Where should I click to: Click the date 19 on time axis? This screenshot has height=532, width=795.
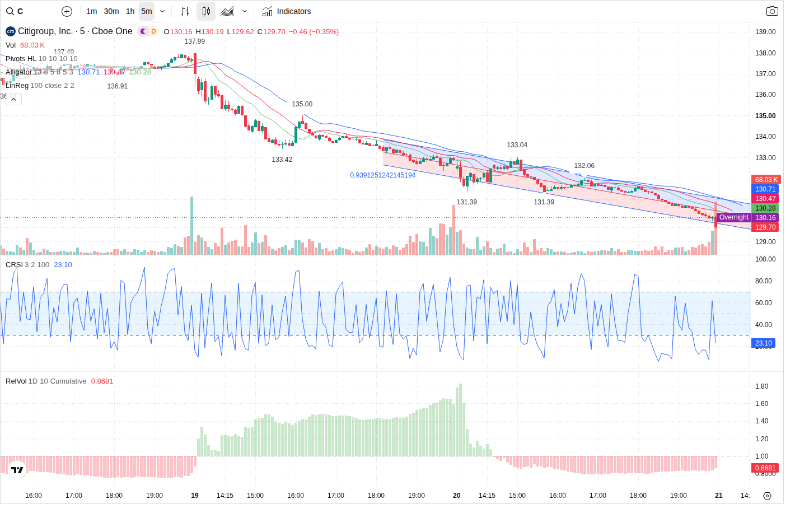coord(195,496)
